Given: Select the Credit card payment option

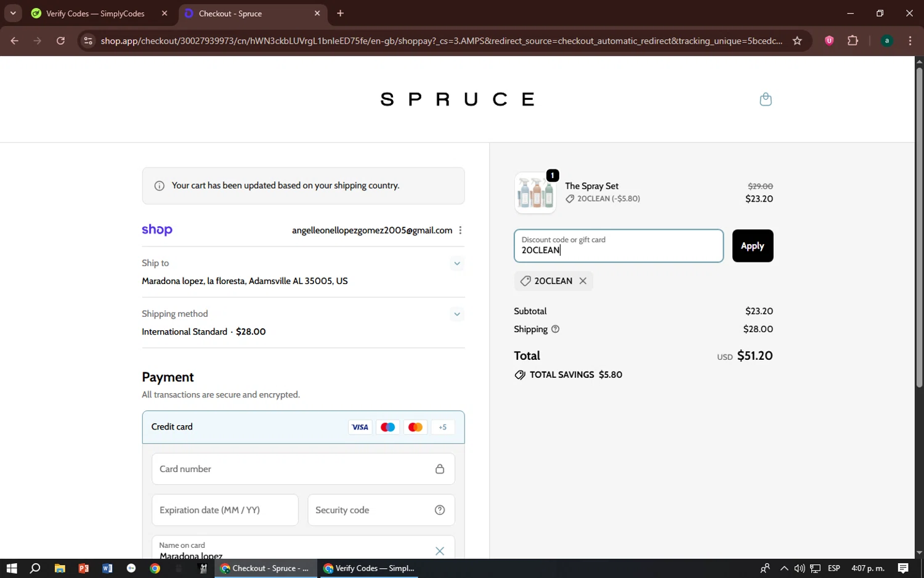Looking at the screenshot, I should (x=303, y=427).
